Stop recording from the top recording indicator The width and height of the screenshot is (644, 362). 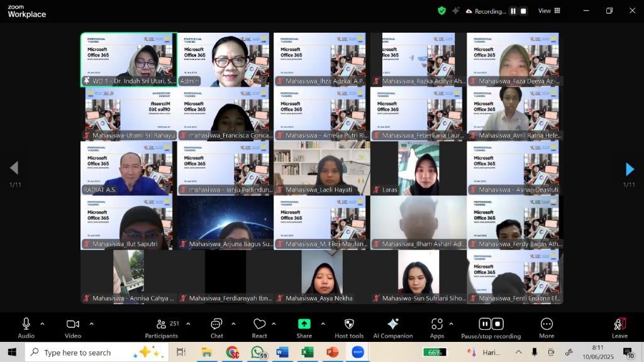[523, 11]
